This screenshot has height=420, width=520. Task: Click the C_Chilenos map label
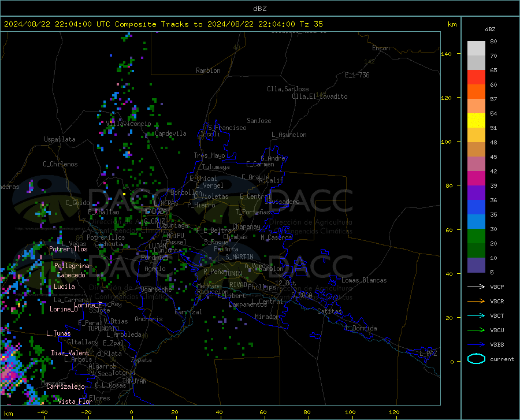click(60, 164)
